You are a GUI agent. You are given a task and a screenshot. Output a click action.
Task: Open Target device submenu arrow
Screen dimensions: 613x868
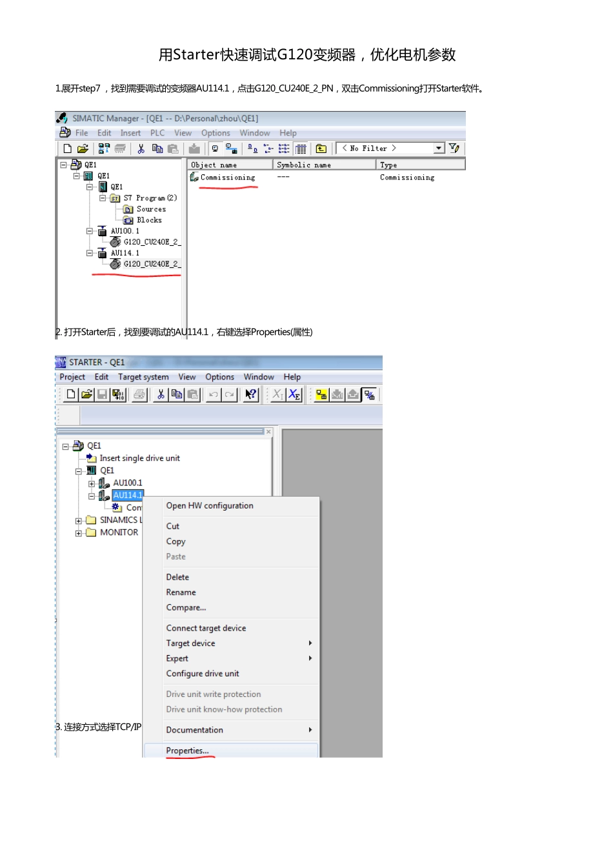(310, 643)
